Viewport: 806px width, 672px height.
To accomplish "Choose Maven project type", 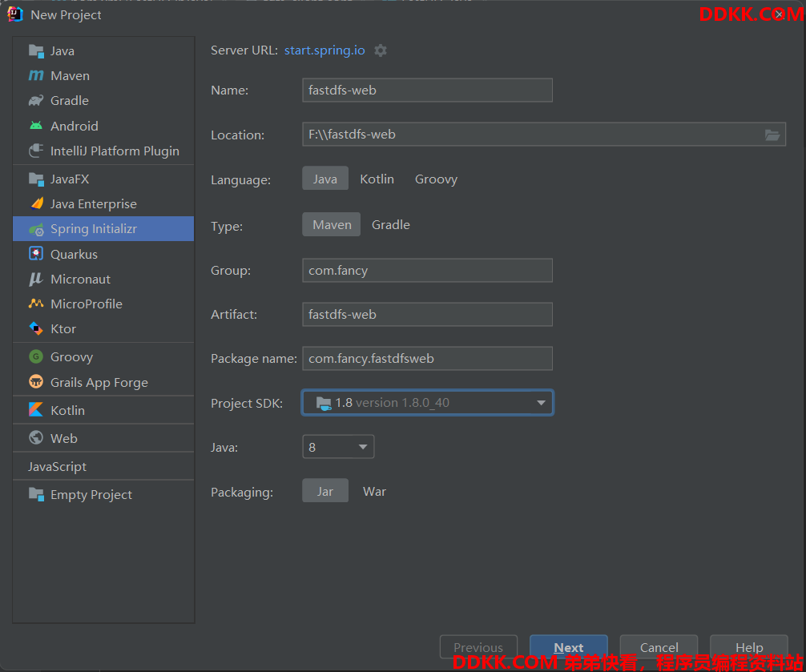I will pos(332,224).
